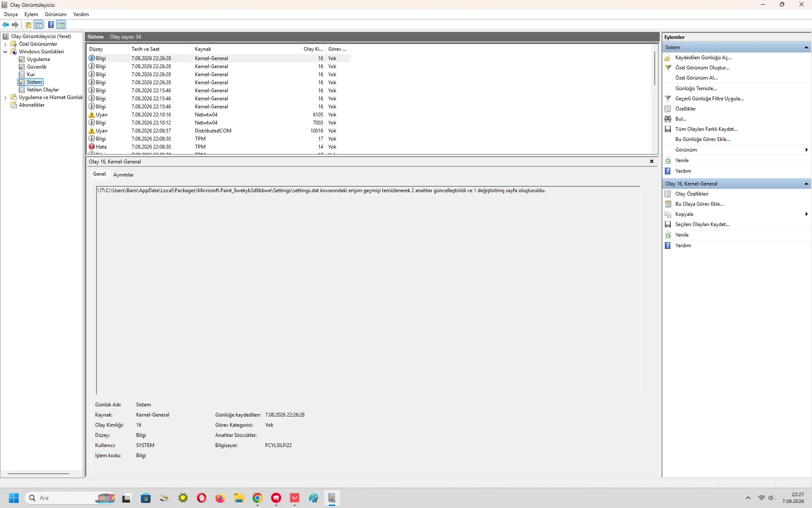Click the Windows Start button

point(14,498)
